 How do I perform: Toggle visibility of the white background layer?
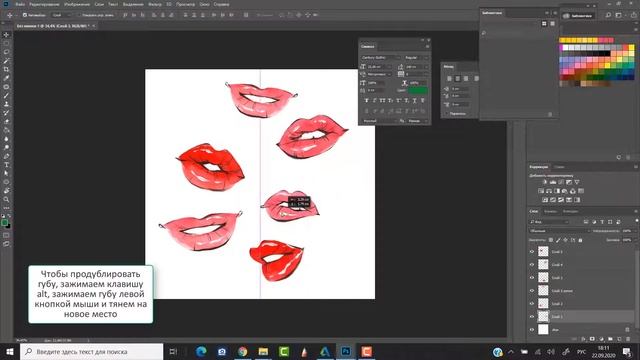coord(532,330)
